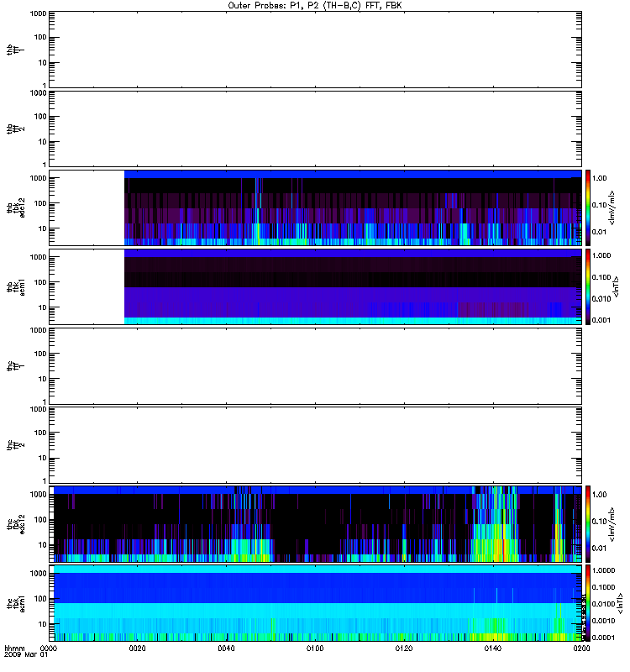Click the thc edc12 color bar
This screenshot has height=672, width=630.
pos(587,523)
